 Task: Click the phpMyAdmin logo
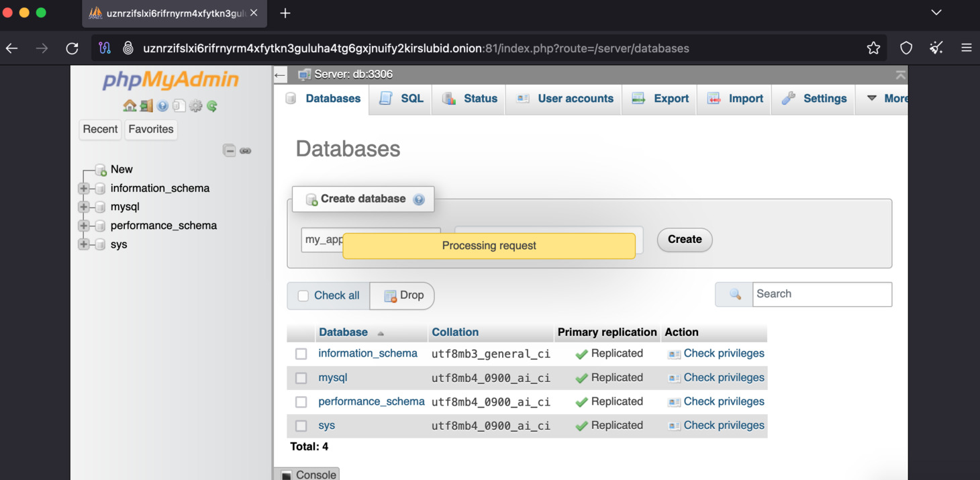[170, 79]
